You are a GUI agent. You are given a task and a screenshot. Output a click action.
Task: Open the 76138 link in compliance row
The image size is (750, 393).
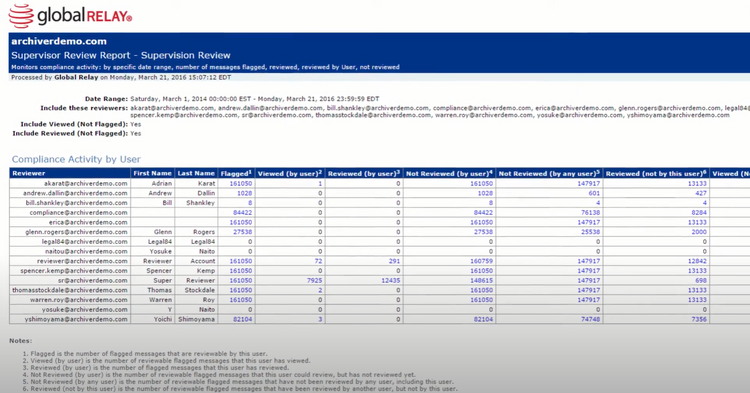590,212
